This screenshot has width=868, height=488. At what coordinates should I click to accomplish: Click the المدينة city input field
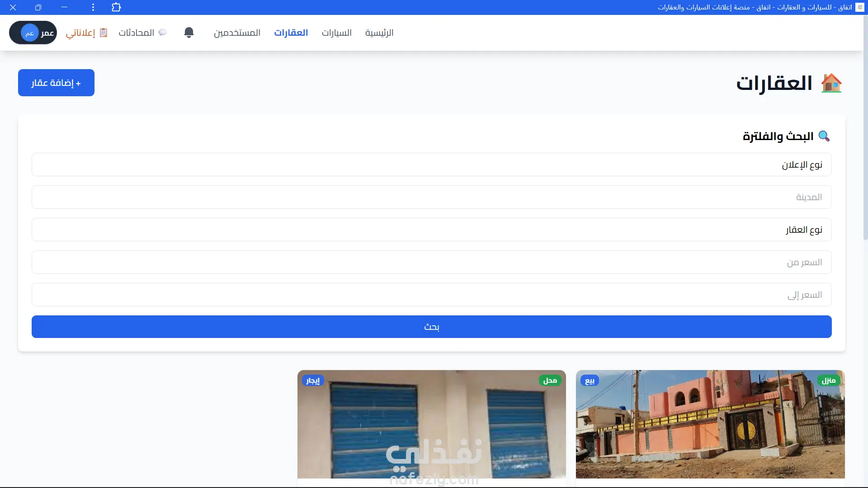pos(431,197)
